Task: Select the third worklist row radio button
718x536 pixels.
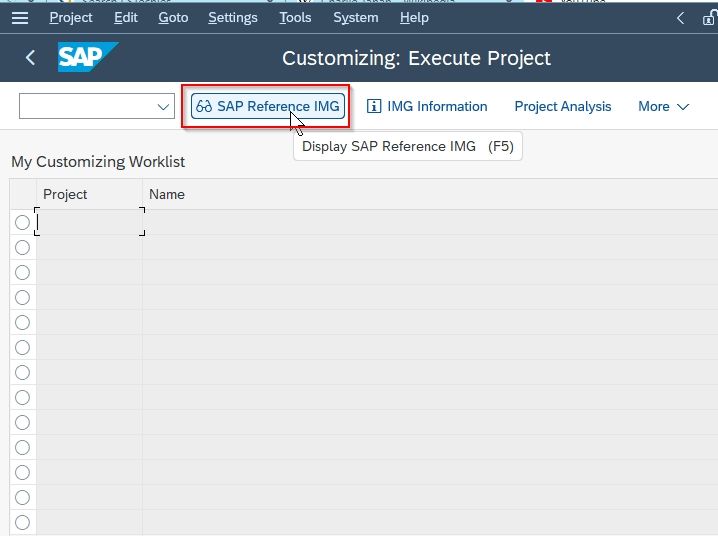Action: pyautogui.click(x=22, y=272)
